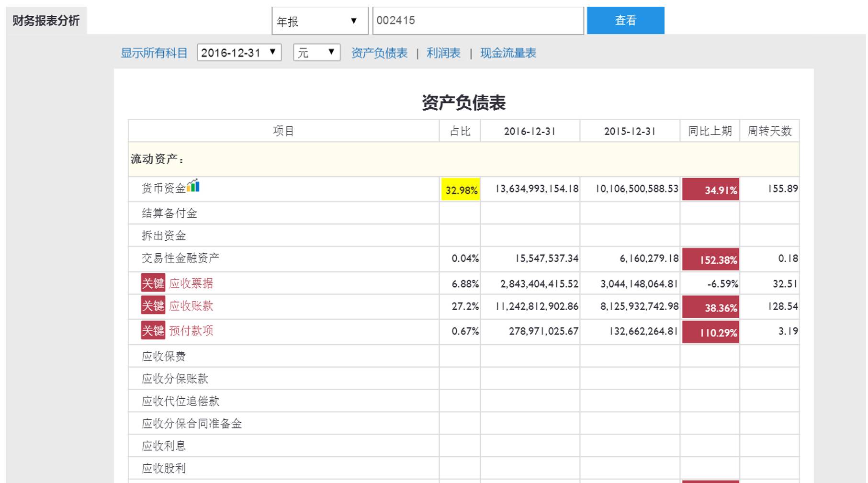Image resolution: width=868 pixels, height=483 pixels.
Task: Click the red 34.91% change indicator
Action: coord(711,190)
